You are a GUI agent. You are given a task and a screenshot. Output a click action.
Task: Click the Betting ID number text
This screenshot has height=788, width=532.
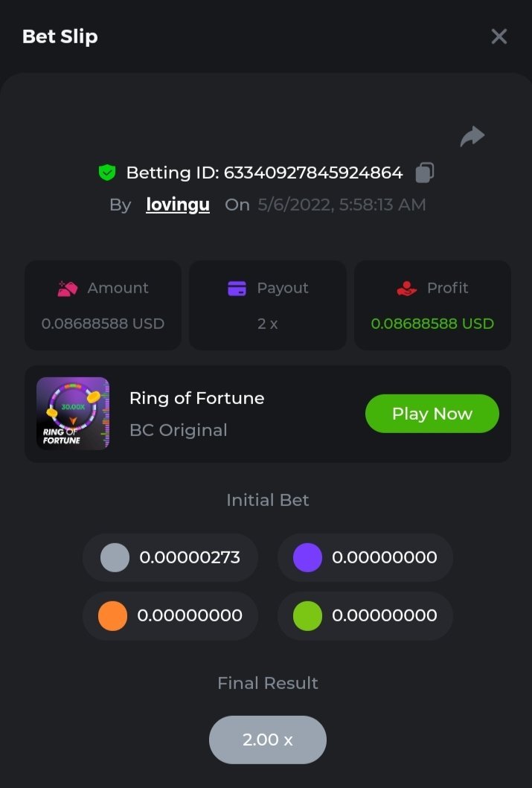[313, 173]
